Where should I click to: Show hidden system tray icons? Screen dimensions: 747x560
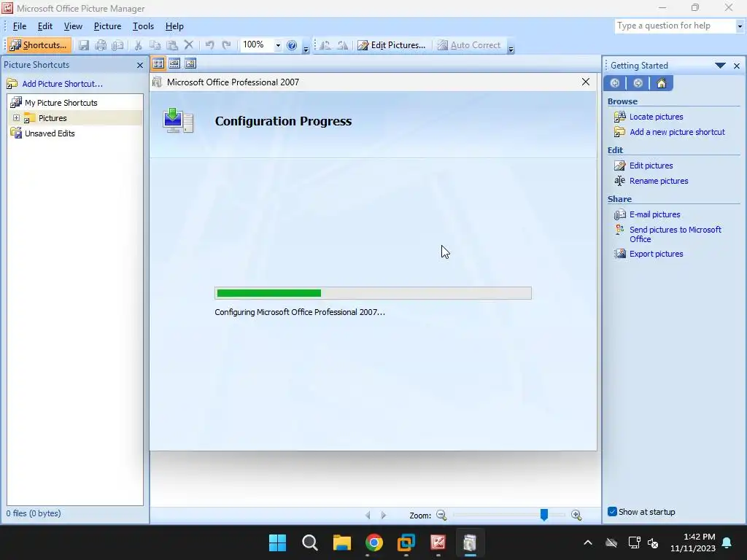588,542
